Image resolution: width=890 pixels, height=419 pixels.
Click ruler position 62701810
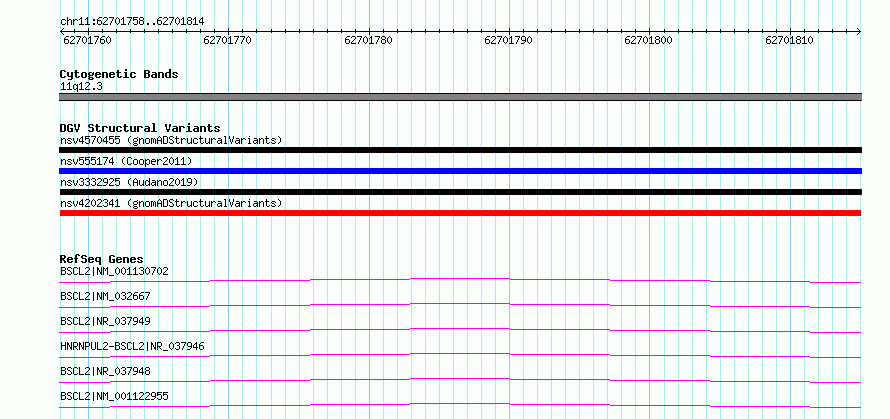[x=790, y=40]
